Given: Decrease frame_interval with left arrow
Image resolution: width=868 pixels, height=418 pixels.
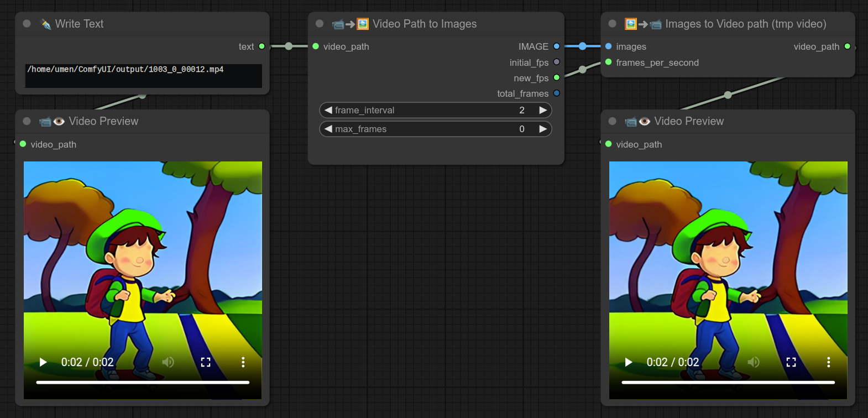Looking at the screenshot, I should pos(328,111).
